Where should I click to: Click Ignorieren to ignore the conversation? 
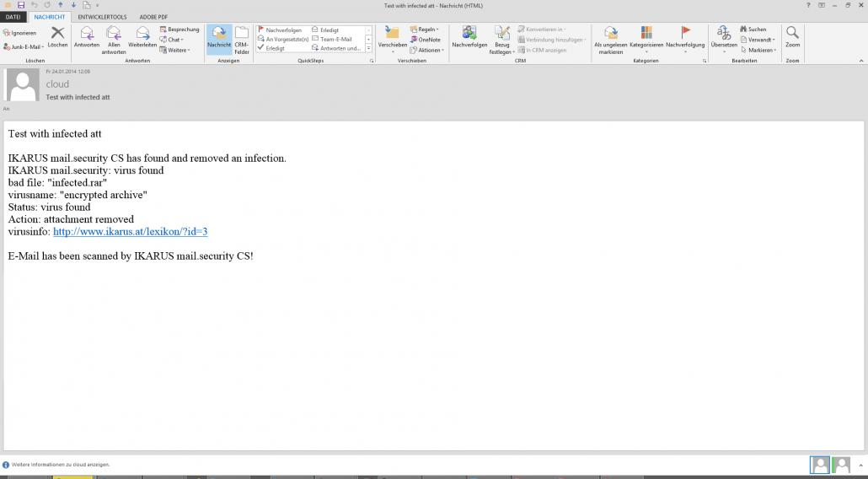(19, 33)
